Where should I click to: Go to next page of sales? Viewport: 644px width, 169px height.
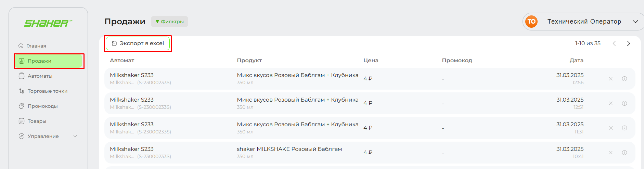[628, 43]
